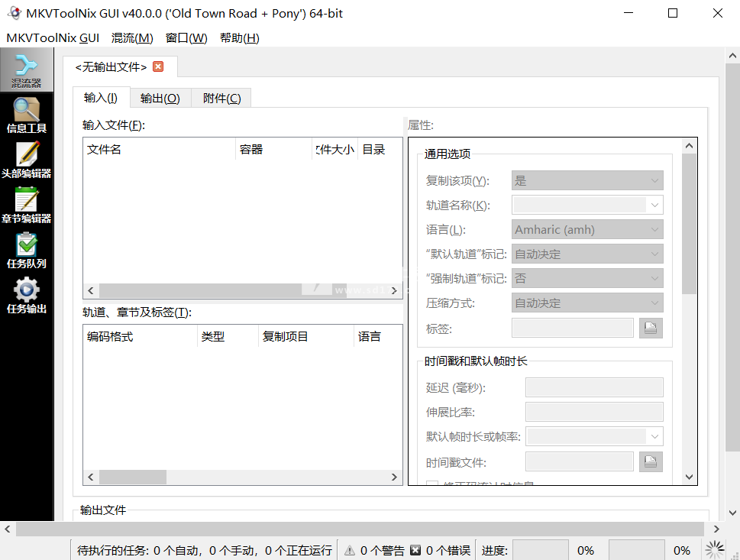Expand the 默认帧时长或帧率 combo box
The image size is (740, 560).
(654, 436)
